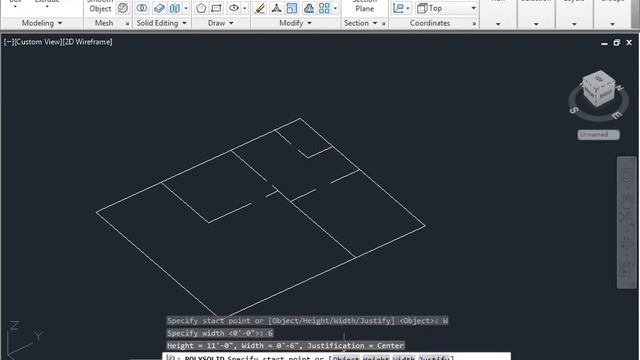Open the UCS icon dropdown arrow
640x360 pixels.
407,8
